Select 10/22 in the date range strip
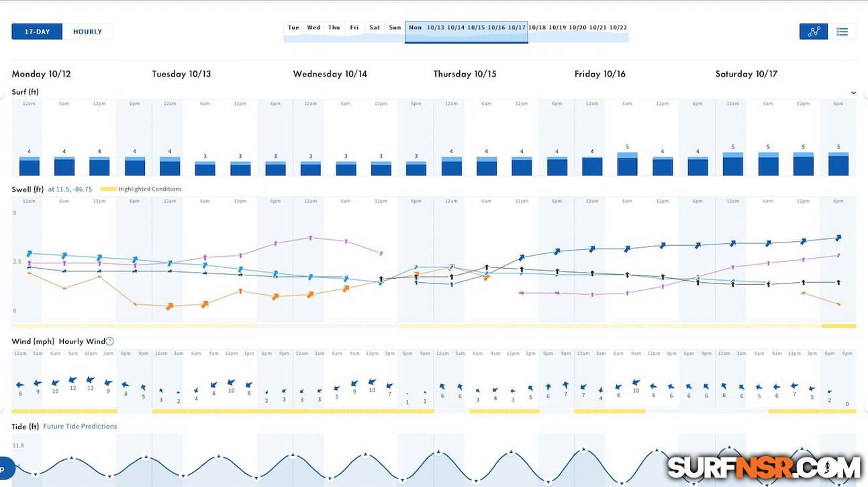 pyautogui.click(x=618, y=28)
